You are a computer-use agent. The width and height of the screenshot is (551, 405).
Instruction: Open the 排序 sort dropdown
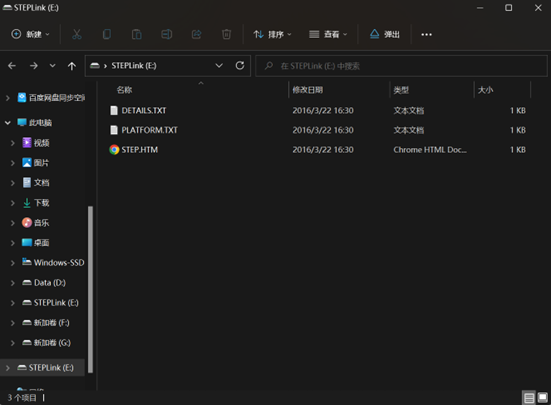coord(272,34)
